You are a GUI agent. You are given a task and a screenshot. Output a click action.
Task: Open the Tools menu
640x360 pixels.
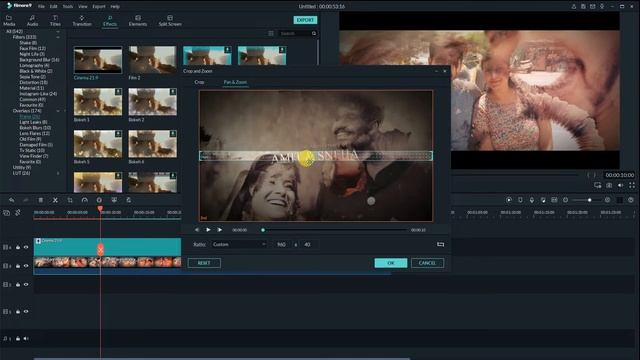pyautogui.click(x=68, y=7)
